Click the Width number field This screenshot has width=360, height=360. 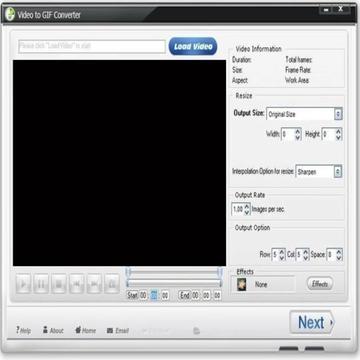coord(288,134)
